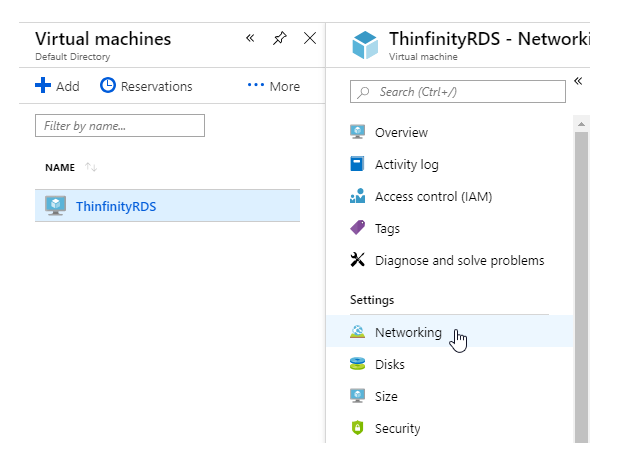Screen dimensions: 619x474
Task: Open the Overview menu item
Action: (x=401, y=133)
